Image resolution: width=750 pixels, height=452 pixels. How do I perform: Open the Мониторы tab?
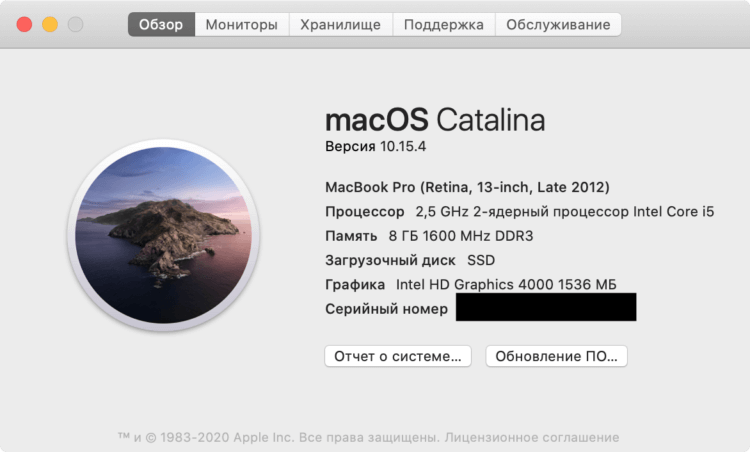242,24
